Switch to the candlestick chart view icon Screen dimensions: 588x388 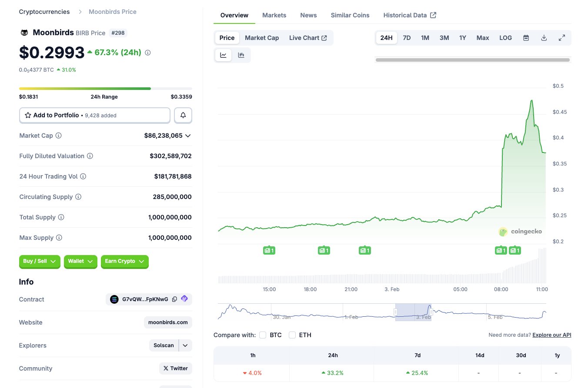tap(241, 55)
